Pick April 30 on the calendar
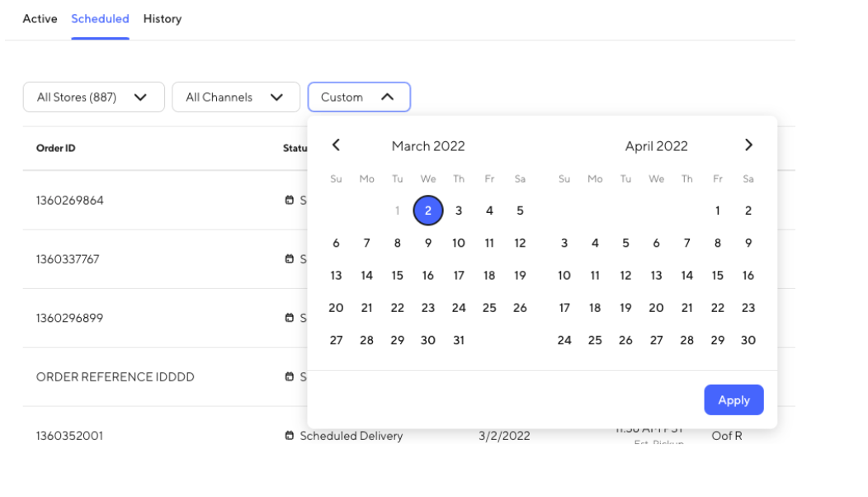 point(748,340)
